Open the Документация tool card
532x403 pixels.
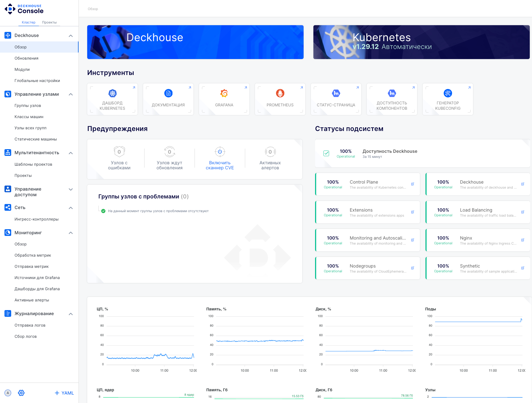168,99
